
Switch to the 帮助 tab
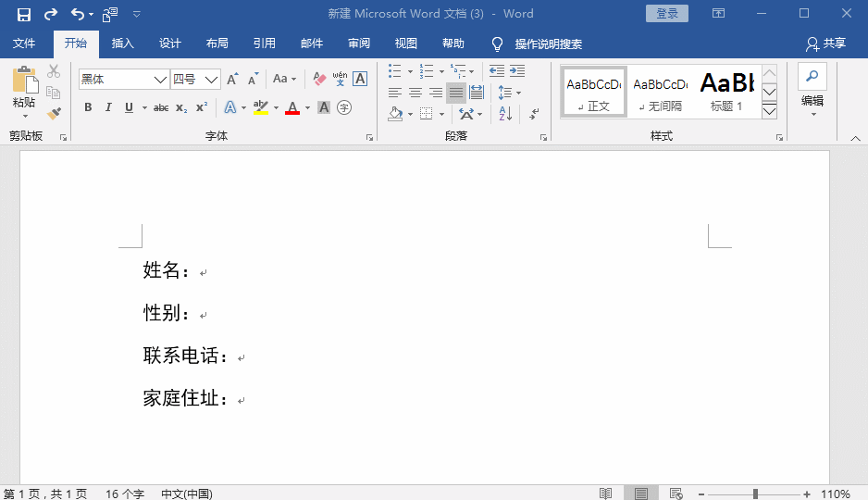tap(453, 44)
